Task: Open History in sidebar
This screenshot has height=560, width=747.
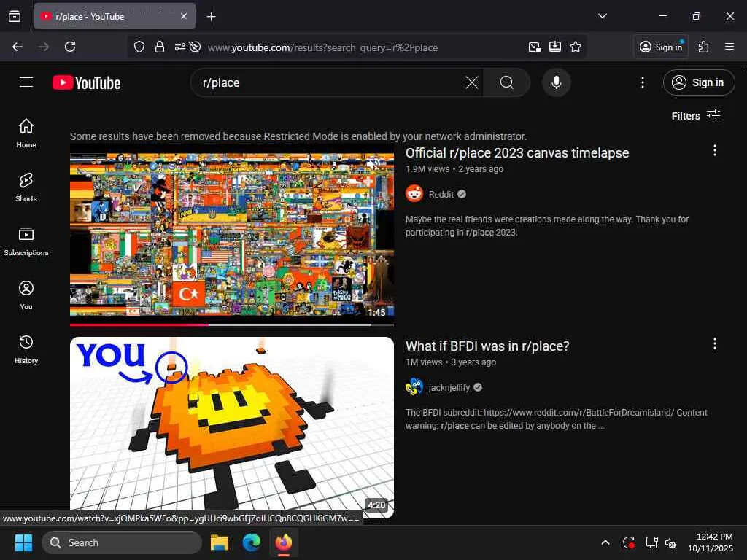Action: pyautogui.click(x=26, y=349)
